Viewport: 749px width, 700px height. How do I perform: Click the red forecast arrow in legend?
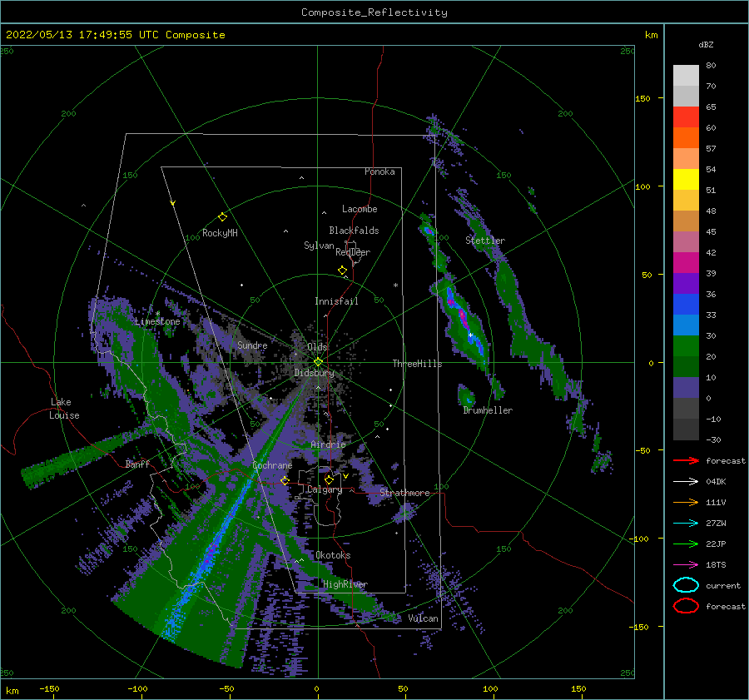click(686, 460)
